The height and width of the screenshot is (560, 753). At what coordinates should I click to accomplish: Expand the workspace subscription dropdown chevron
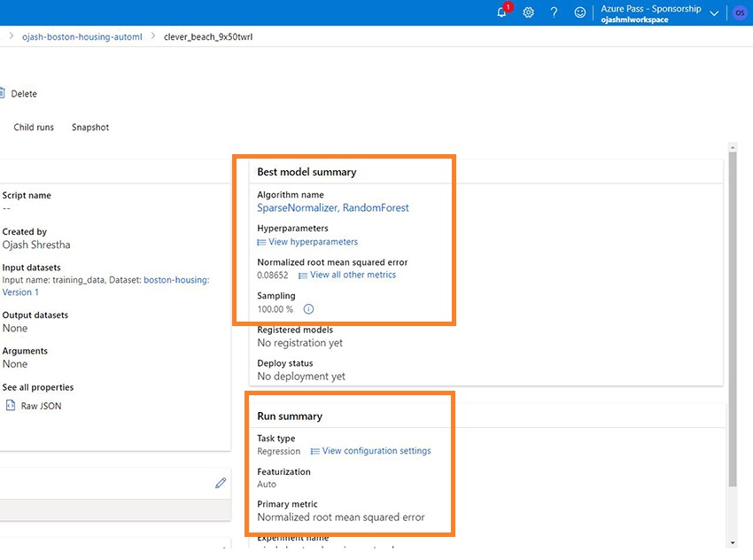714,13
